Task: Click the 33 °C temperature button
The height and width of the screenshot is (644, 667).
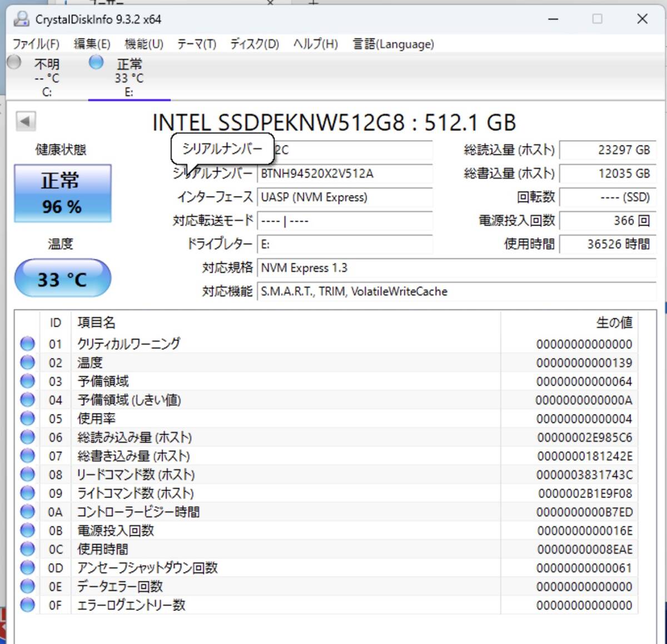Action: click(x=62, y=279)
